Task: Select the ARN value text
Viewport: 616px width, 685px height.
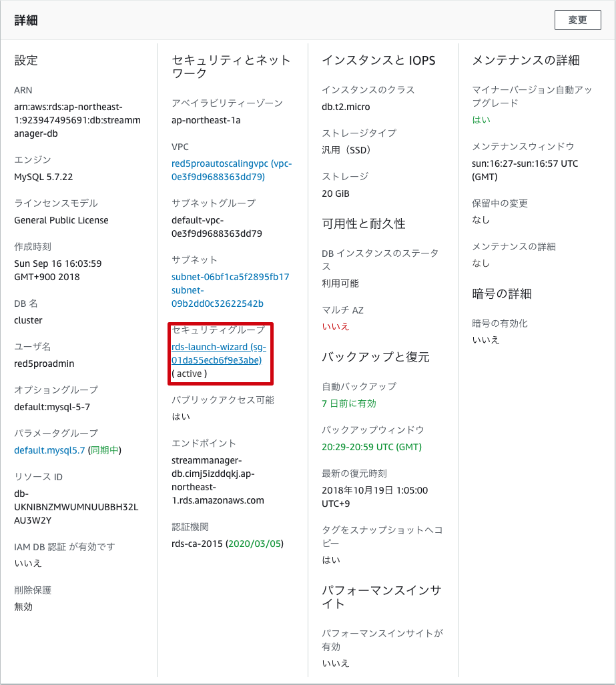Action: [77, 120]
